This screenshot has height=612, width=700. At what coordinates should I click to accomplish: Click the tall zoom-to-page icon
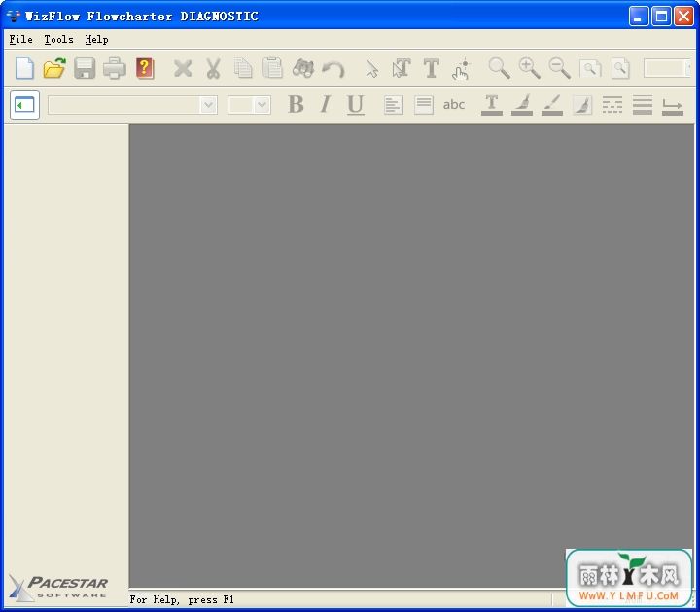click(x=620, y=69)
